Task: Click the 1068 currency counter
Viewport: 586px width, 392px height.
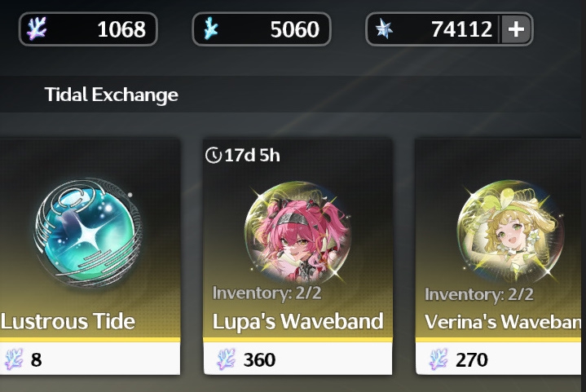Action: tap(88, 29)
